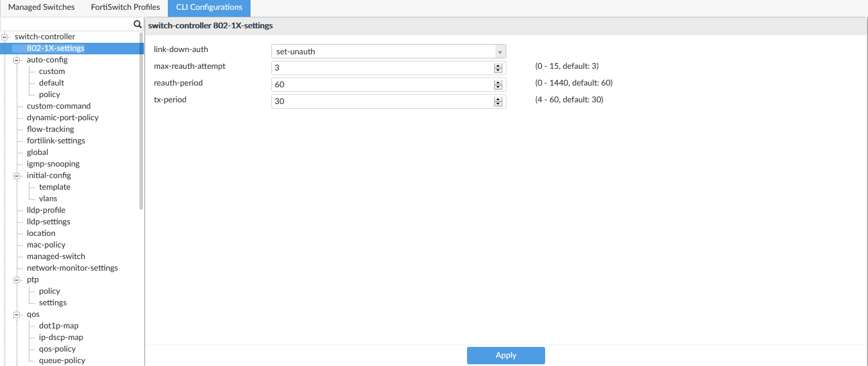This screenshot has height=366, width=868.
Task: Select dot1p-map under qos
Action: click(x=58, y=326)
